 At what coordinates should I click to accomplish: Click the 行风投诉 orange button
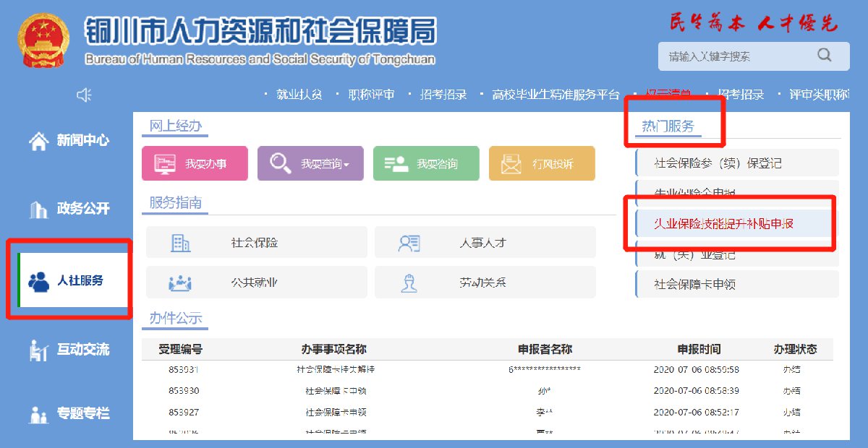click(542, 164)
